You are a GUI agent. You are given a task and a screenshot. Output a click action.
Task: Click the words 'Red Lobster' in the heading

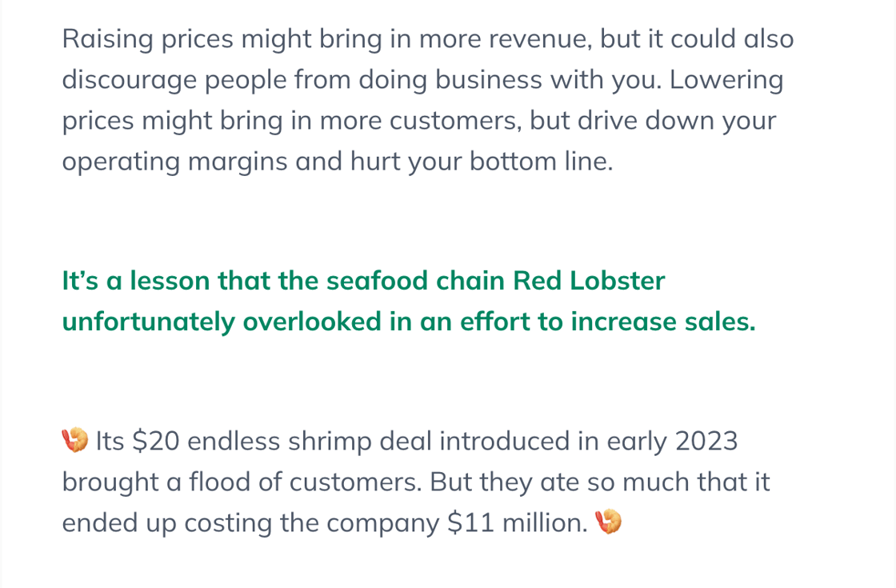click(589, 281)
